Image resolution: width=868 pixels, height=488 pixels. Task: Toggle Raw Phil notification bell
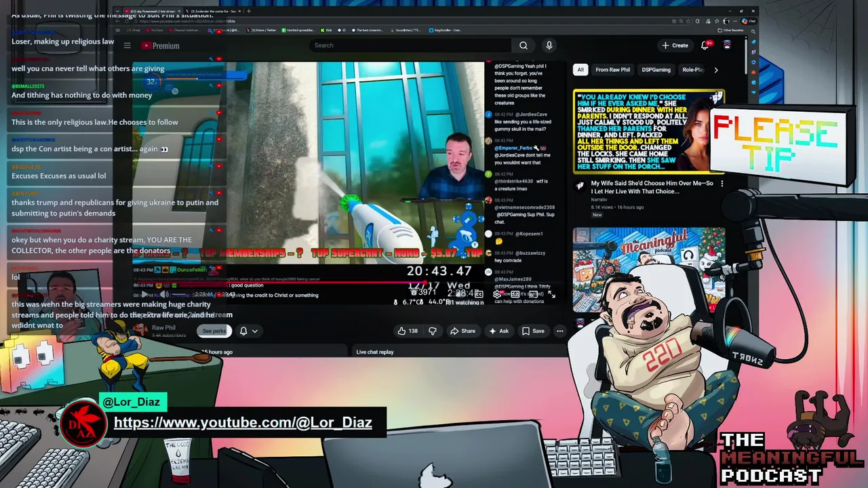[x=243, y=331]
